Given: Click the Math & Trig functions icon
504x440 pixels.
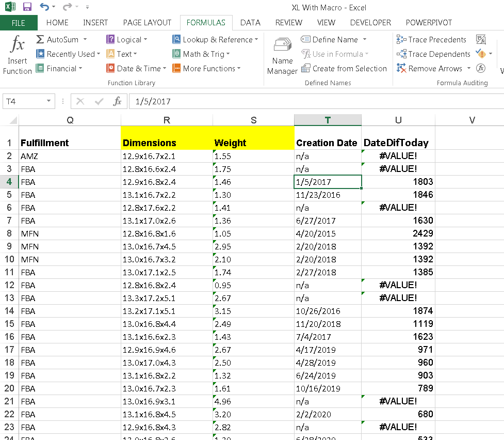Looking at the screenshot, I should (176, 54).
